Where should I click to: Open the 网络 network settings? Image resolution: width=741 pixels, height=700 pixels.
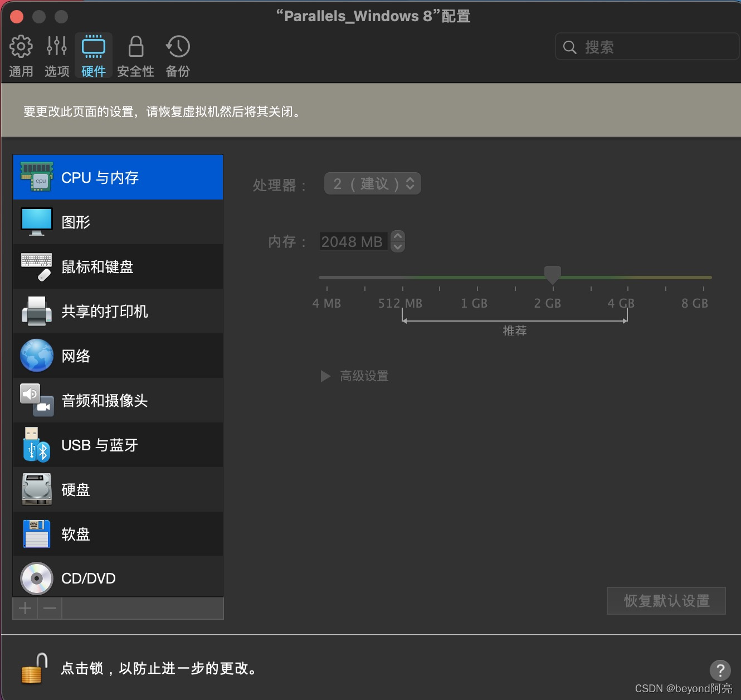pyautogui.click(x=118, y=356)
